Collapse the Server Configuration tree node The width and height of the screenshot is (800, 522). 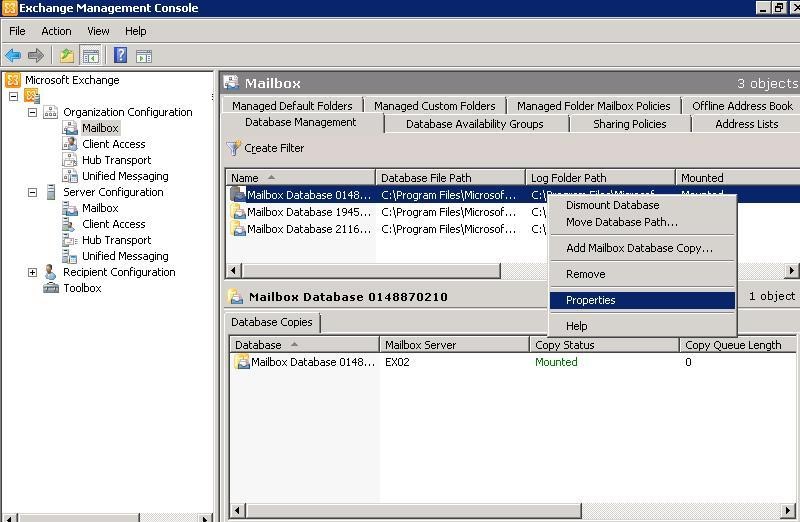click(x=32, y=192)
